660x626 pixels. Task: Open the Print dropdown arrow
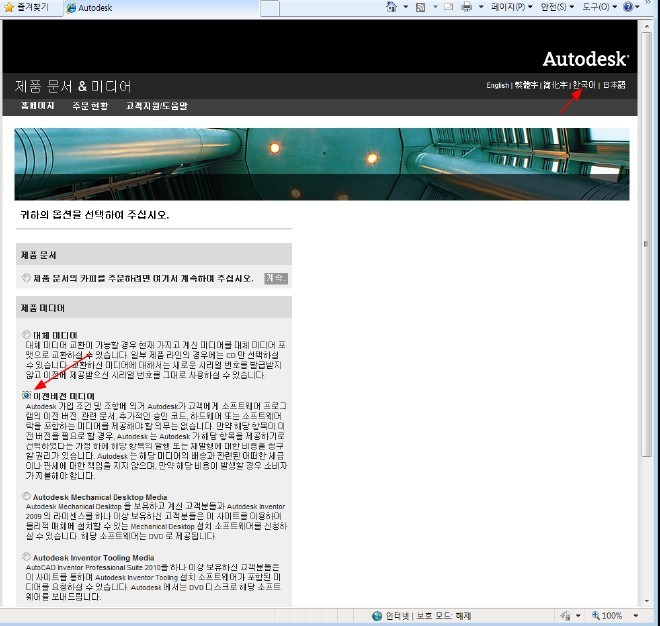coord(481,7)
